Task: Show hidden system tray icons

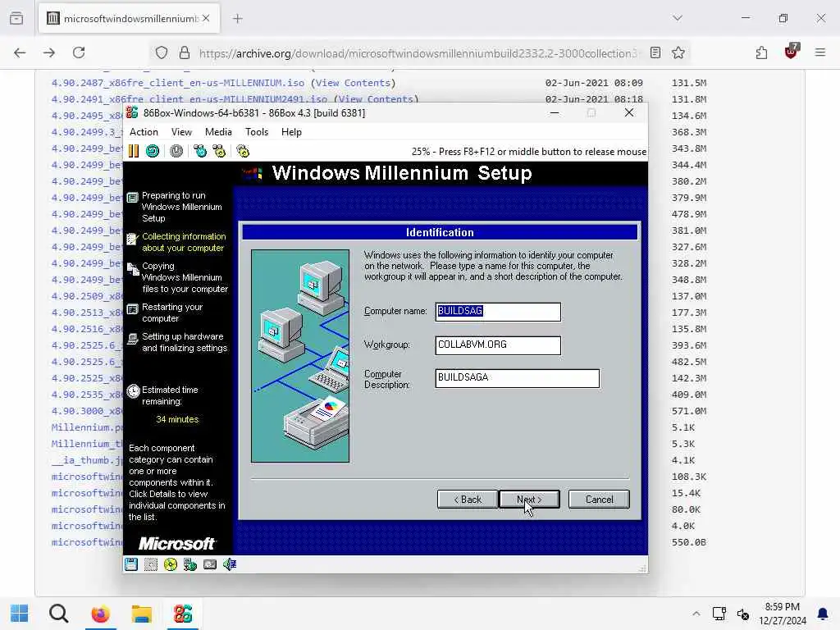Action: (696, 614)
